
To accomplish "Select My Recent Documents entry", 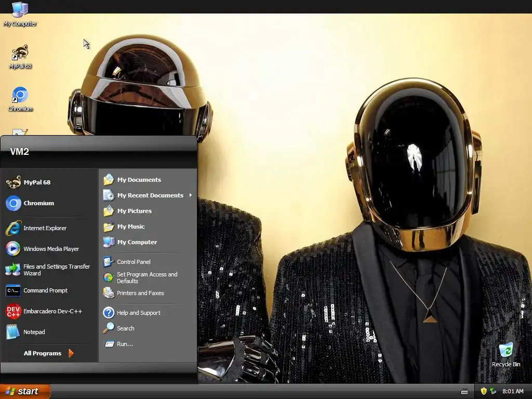I will pyautogui.click(x=148, y=195).
